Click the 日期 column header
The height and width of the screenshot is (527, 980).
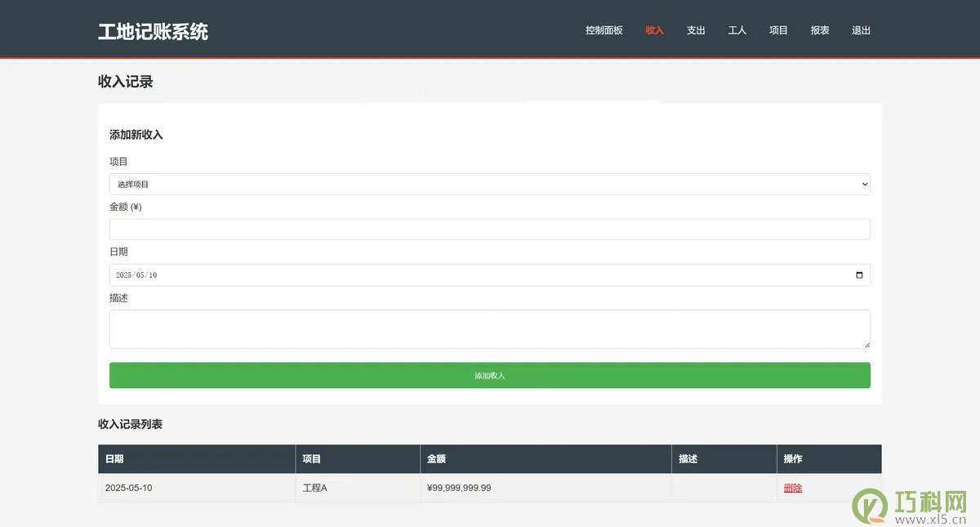(x=197, y=459)
